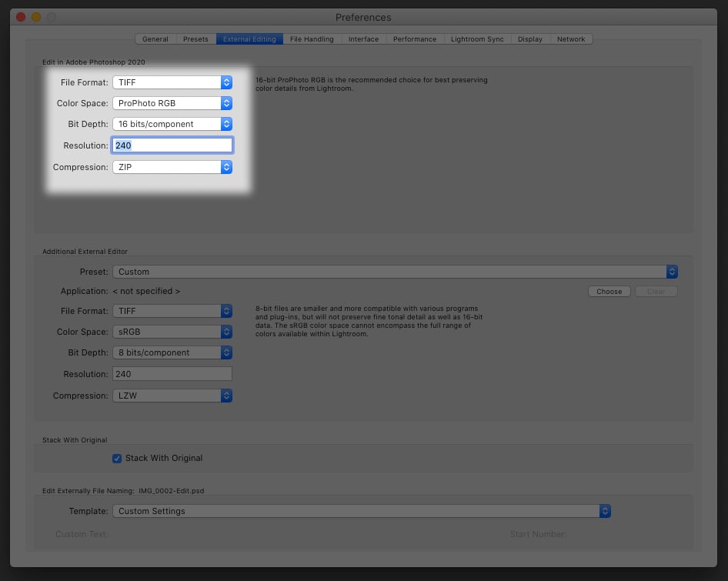Open the Performance tab
728x581 pixels.
tap(414, 38)
